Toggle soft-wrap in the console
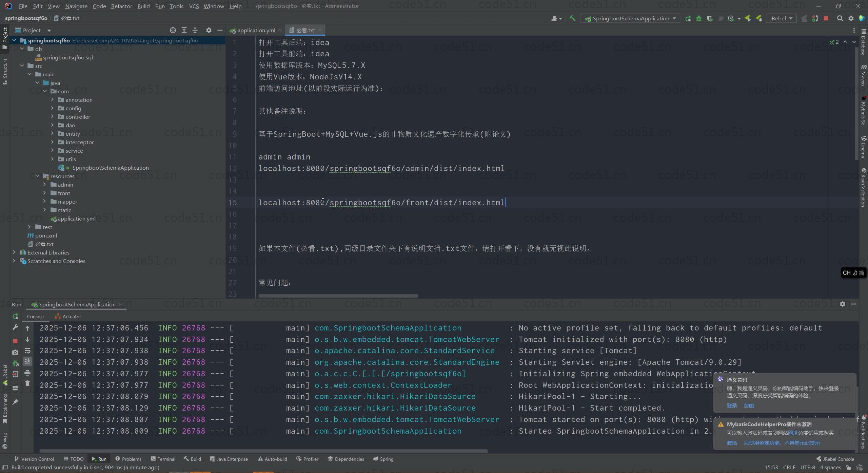Viewport: 868px width, 473px height. [x=27, y=351]
